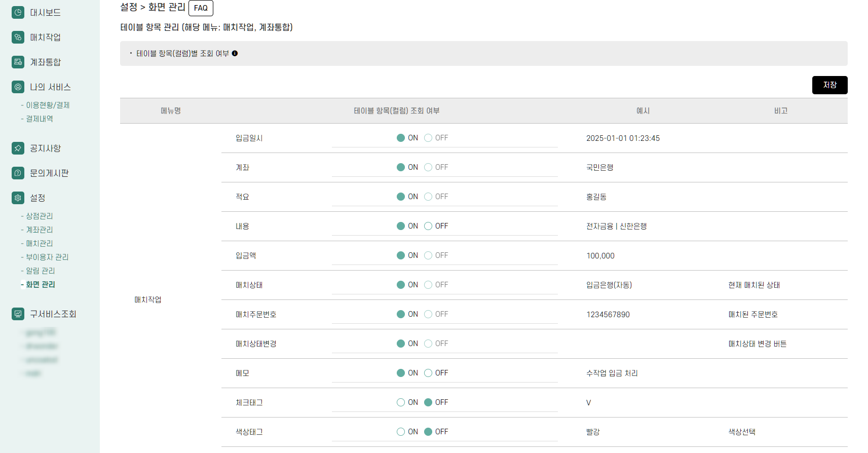Click the 계좌통합 sidebar icon

click(x=18, y=62)
